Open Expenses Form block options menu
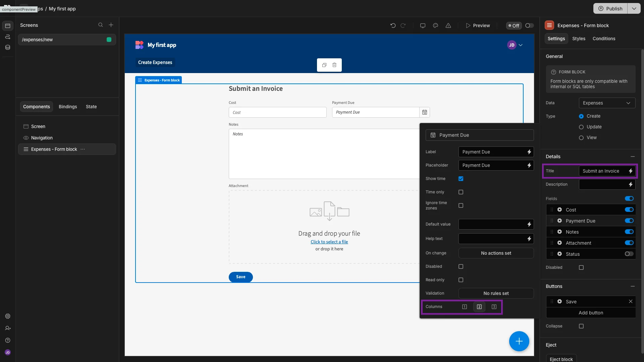Viewport: 644px width, 362px height. [x=83, y=149]
